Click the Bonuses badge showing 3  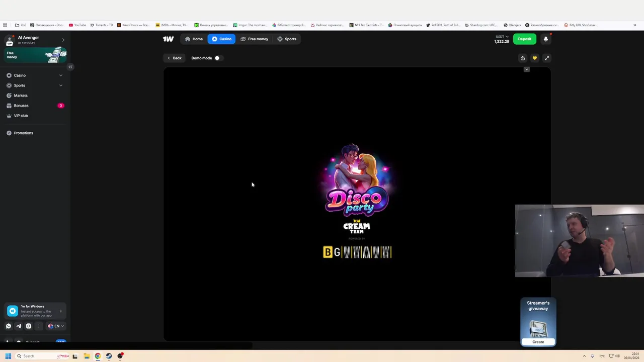[x=61, y=106]
